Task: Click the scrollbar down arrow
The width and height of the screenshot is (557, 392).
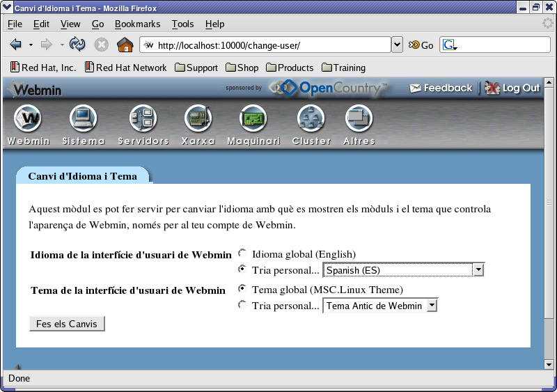Action: [x=549, y=365]
